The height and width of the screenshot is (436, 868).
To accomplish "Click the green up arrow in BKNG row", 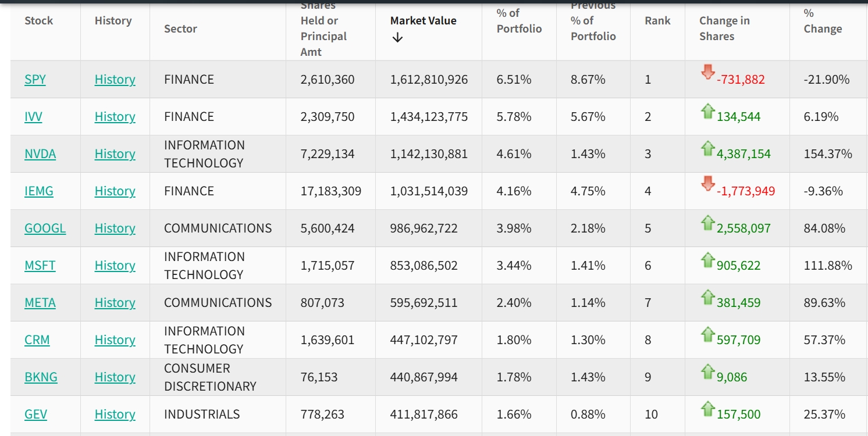I will (707, 371).
